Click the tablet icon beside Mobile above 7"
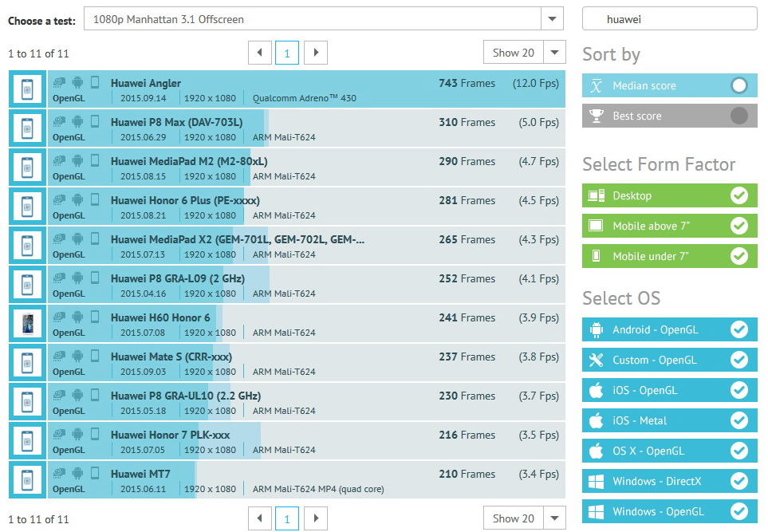The width and height of the screenshot is (768, 532). click(596, 226)
